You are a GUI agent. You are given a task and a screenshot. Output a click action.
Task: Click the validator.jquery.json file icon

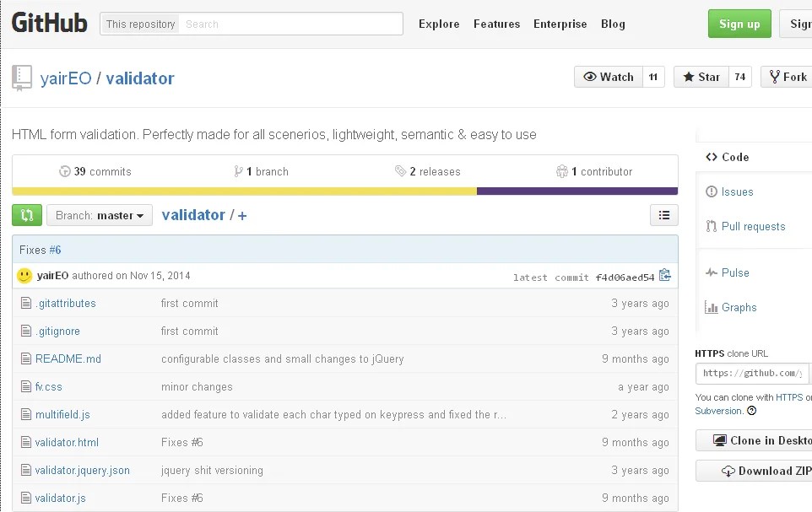26,470
